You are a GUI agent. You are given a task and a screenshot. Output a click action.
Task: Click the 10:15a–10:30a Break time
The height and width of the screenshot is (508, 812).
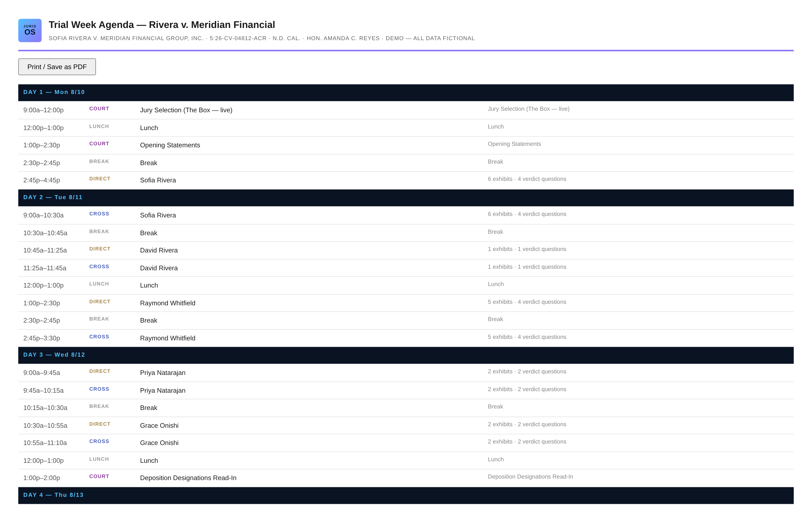45,408
